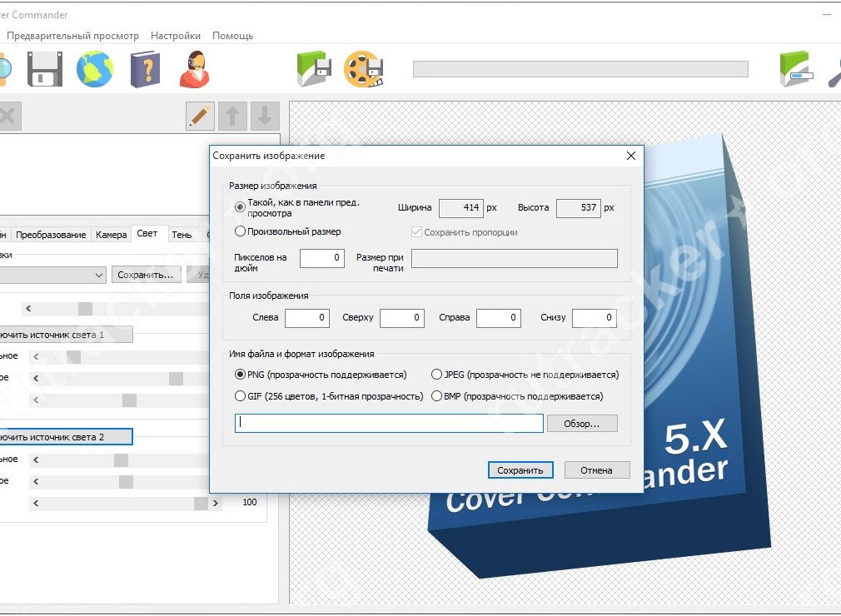Click the Пикселов на дюйм field
841x616 pixels.
[x=321, y=258]
